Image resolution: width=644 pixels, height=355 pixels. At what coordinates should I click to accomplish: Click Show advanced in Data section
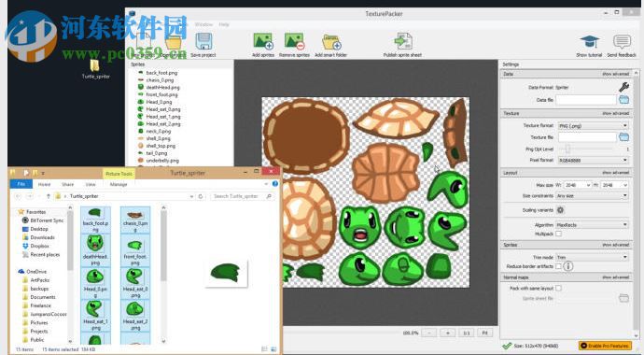point(616,74)
